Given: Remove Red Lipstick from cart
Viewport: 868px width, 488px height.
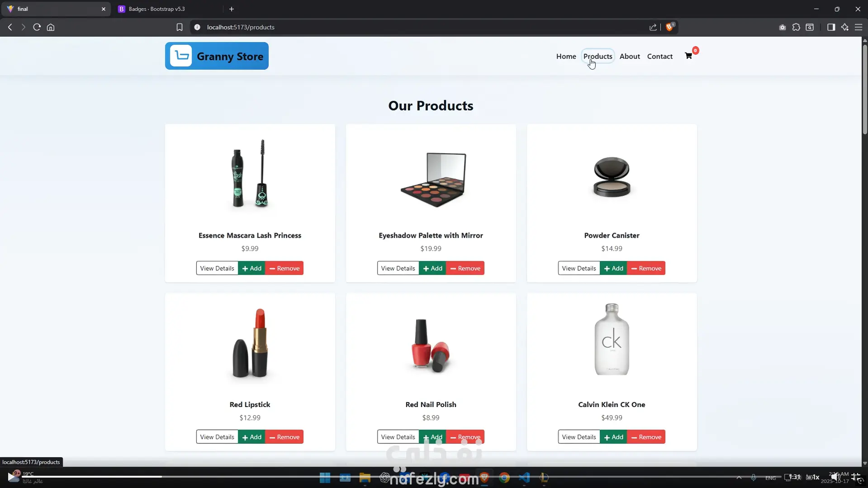Looking at the screenshot, I should click(x=285, y=437).
